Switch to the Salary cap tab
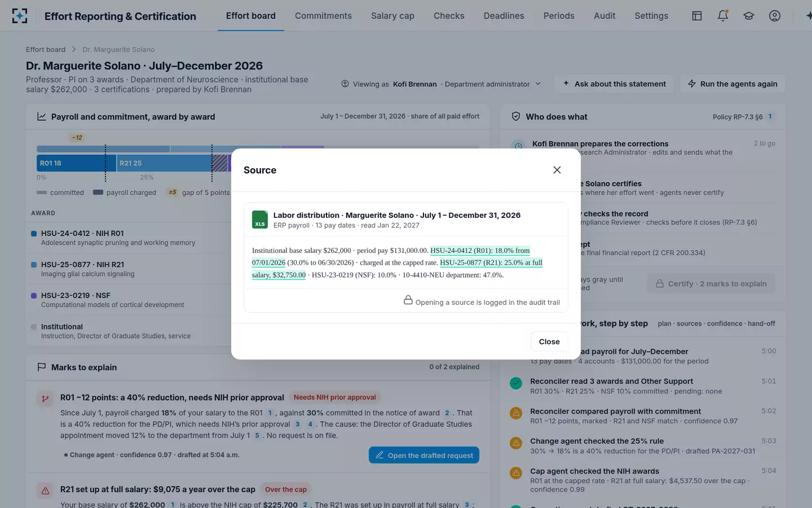The height and width of the screenshot is (508, 812). pyautogui.click(x=392, y=16)
